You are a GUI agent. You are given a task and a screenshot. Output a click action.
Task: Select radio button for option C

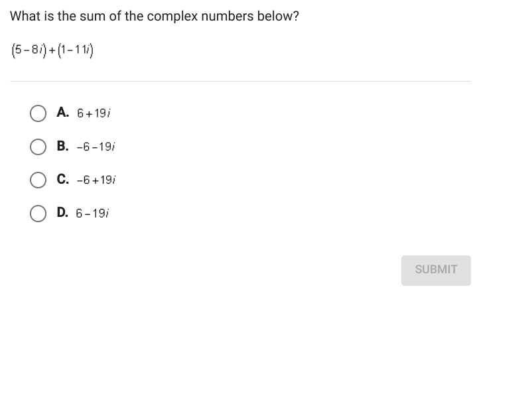(x=38, y=179)
